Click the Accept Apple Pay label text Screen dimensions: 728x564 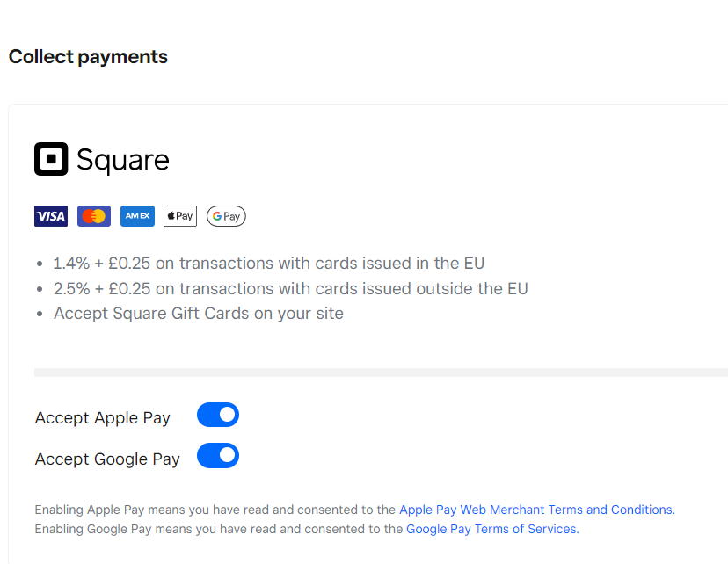pyautogui.click(x=102, y=418)
